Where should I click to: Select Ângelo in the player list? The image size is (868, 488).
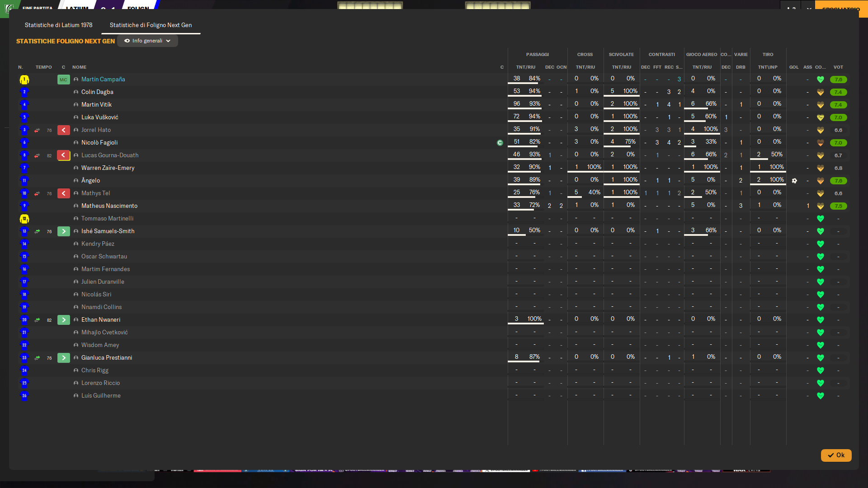tap(90, 181)
